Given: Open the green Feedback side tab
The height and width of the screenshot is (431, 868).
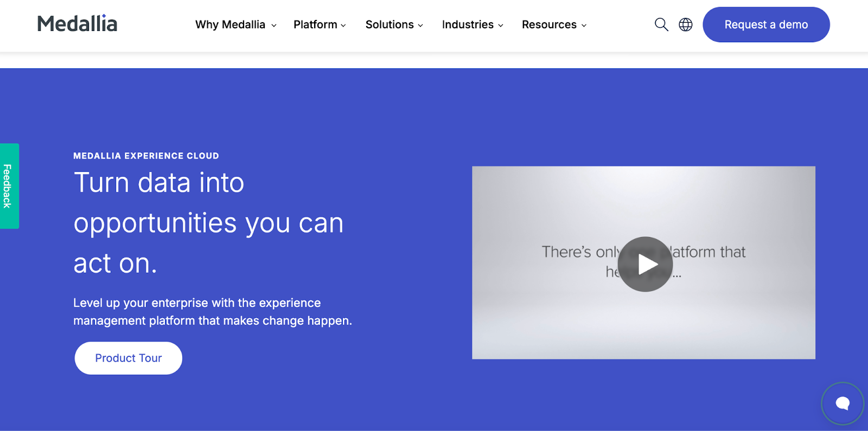Looking at the screenshot, I should tap(9, 186).
